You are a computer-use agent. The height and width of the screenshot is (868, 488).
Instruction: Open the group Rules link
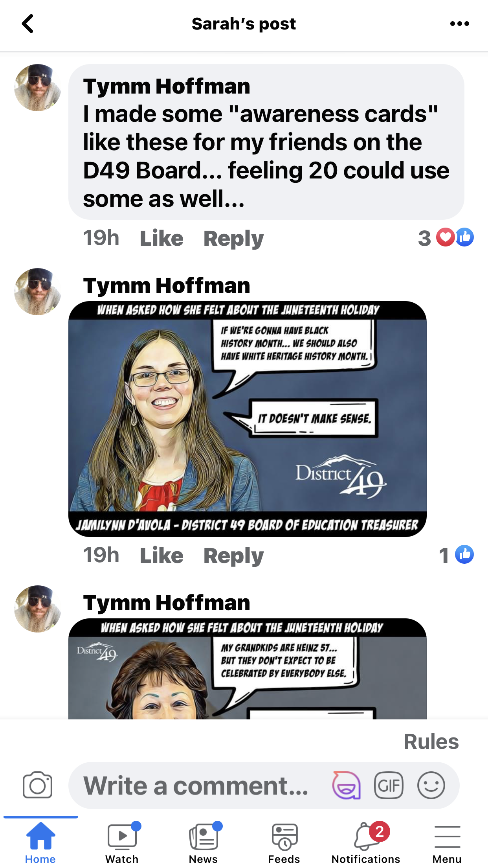431,742
